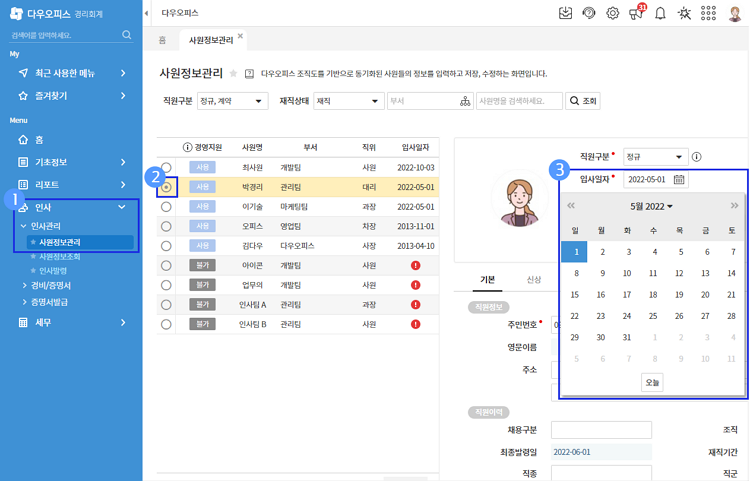Open the calendar icon next to 입사일자
Image resolution: width=750 pixels, height=481 pixels.
pyautogui.click(x=679, y=180)
